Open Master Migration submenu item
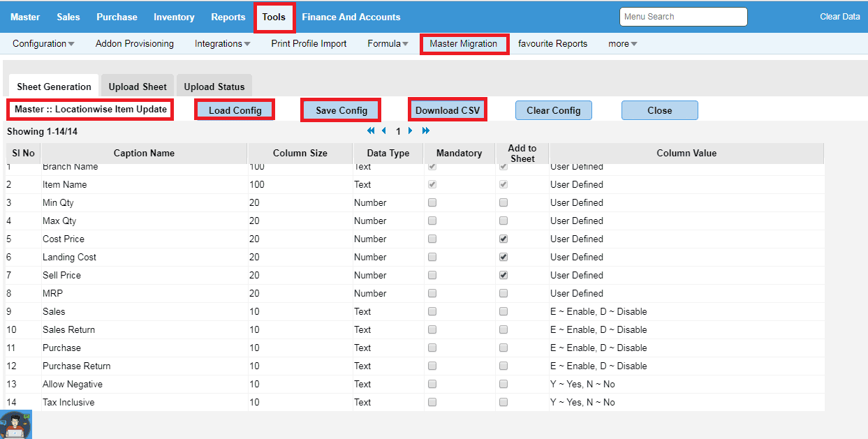Screen dimensions: 868x439 click(x=464, y=43)
